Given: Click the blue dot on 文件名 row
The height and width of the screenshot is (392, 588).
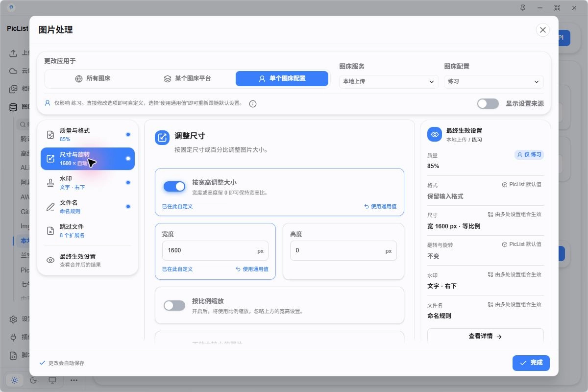Looking at the screenshot, I should pos(128,206).
